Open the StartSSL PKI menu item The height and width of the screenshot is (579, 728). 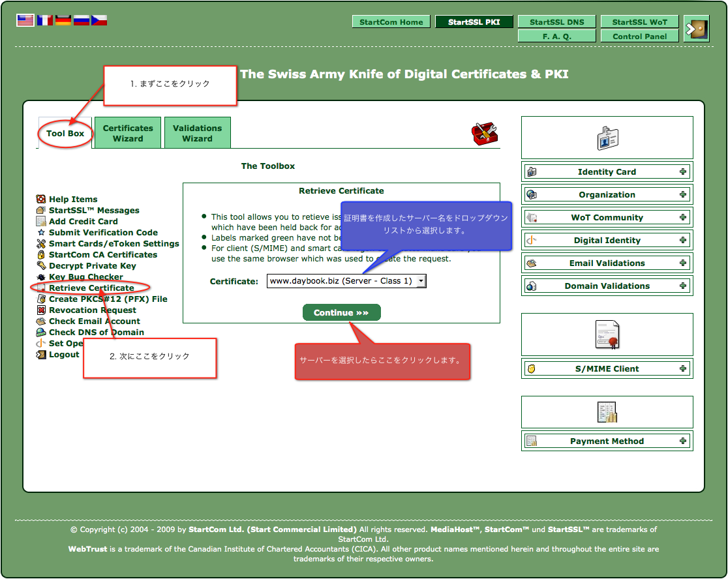coord(474,22)
